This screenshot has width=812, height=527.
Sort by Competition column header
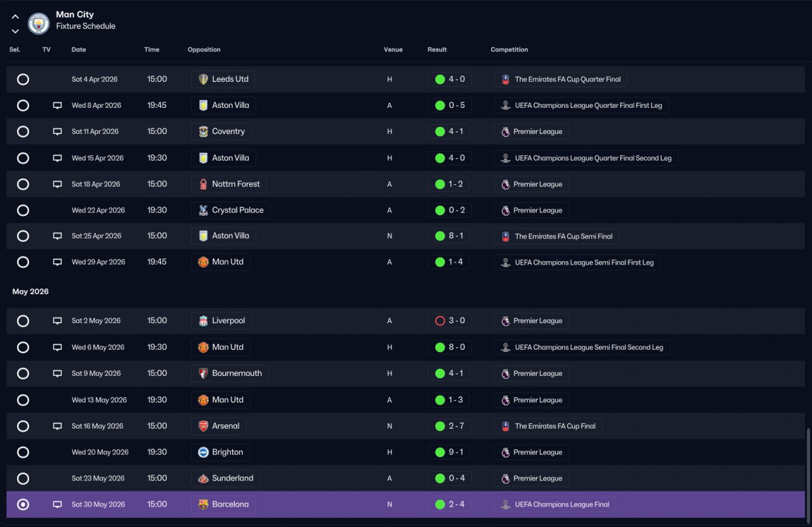(509, 50)
